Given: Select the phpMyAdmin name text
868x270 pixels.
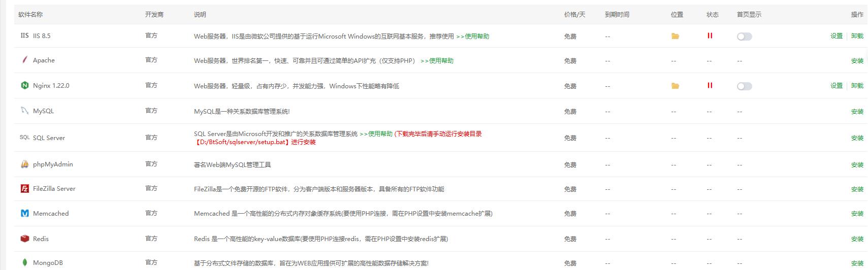Looking at the screenshot, I should (x=53, y=164).
